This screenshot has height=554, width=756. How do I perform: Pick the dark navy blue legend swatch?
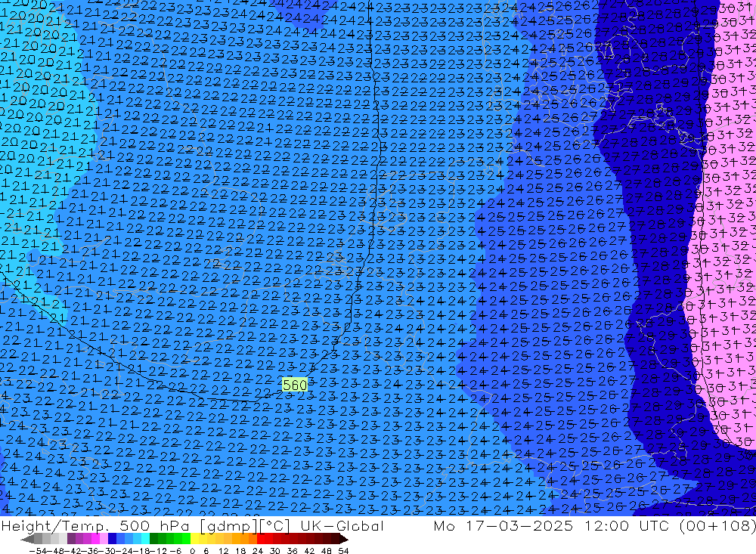[112, 540]
